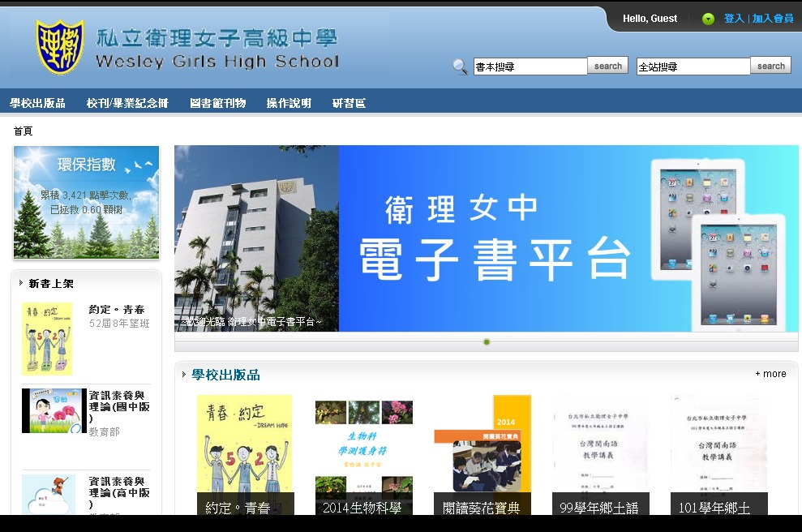
Task: Open the 圖書館刊物 menu item
Action: tap(218, 103)
